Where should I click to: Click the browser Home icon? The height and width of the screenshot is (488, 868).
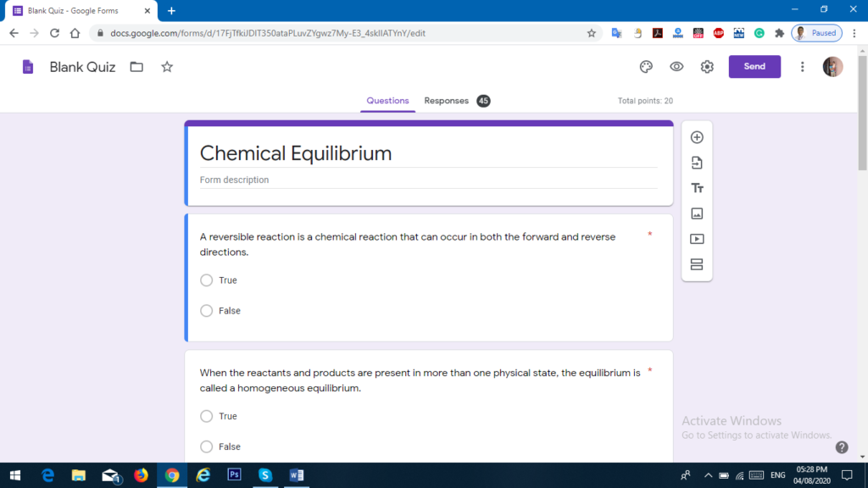[75, 33]
